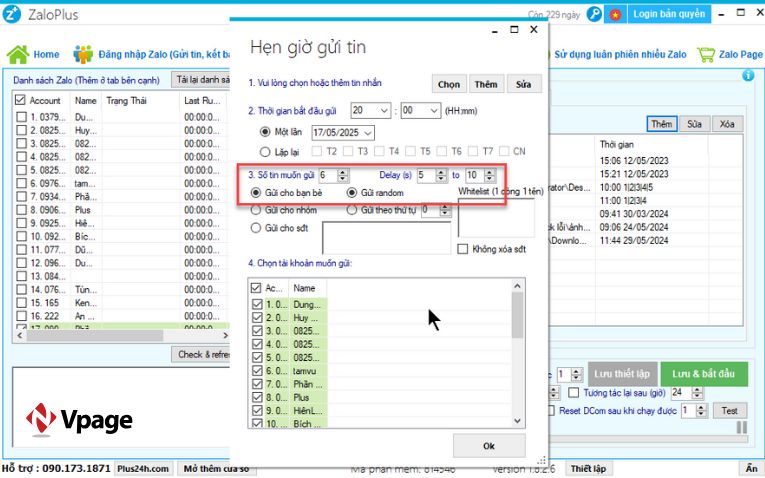Click the Lưu thiết lập button
The height and width of the screenshot is (478, 765).
[622, 374]
